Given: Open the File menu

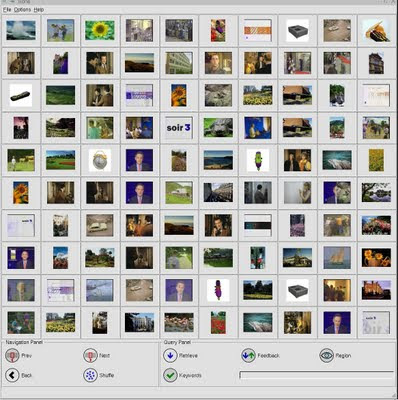Looking at the screenshot, I should coord(7,10).
